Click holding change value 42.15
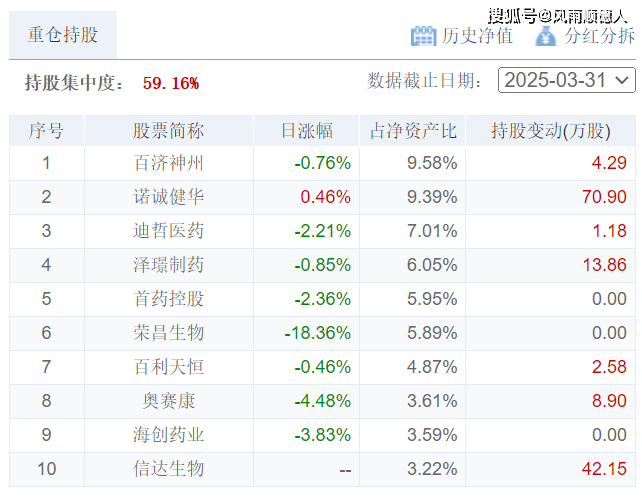This screenshot has width=642, height=501. pyautogui.click(x=604, y=469)
